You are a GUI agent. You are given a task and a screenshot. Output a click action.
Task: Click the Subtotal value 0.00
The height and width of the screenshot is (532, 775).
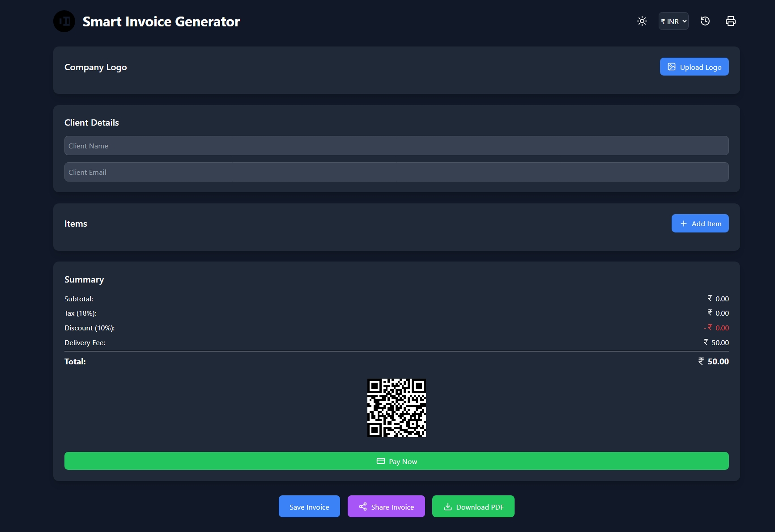718,299
